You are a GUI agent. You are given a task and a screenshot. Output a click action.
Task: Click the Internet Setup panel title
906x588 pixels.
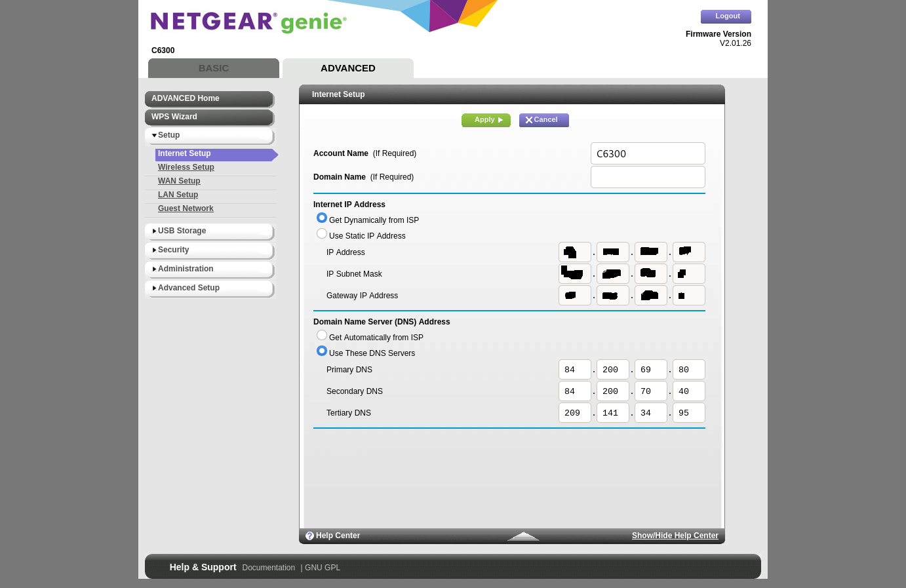click(x=338, y=94)
